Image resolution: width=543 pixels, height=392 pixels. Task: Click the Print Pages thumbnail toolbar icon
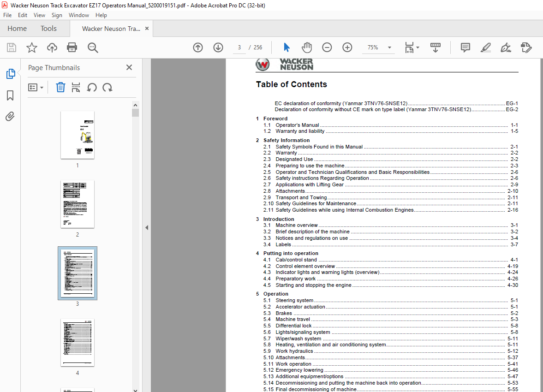76,87
